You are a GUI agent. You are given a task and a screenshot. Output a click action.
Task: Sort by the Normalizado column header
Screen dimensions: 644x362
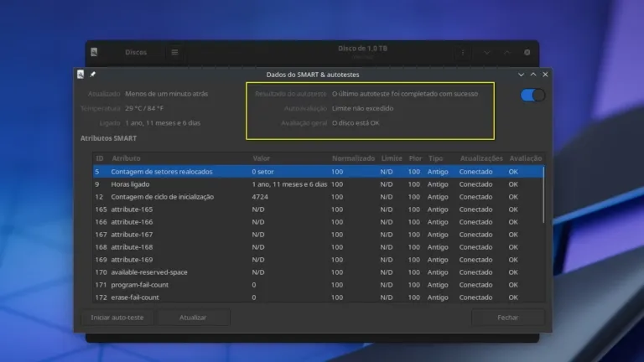point(354,158)
